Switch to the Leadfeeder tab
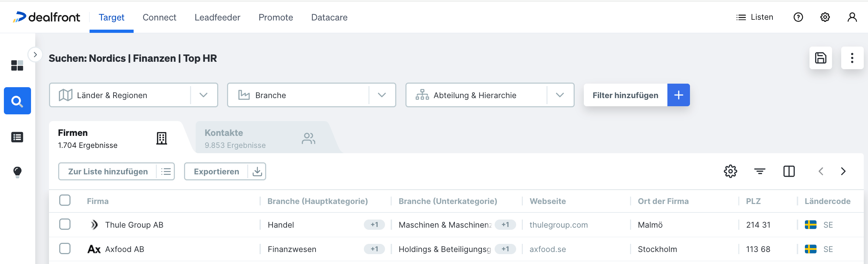Screen dimensions: 868x264 click(x=218, y=17)
